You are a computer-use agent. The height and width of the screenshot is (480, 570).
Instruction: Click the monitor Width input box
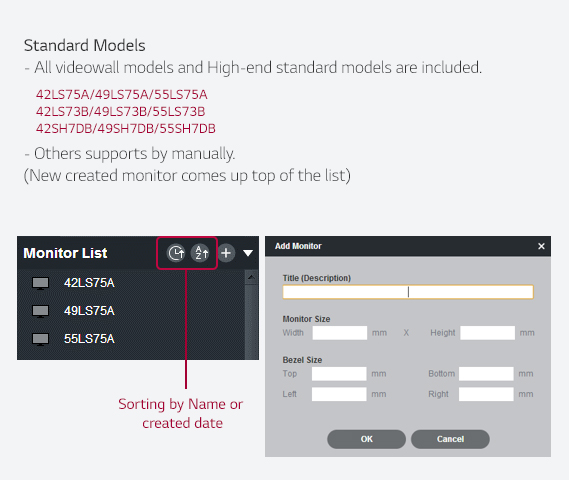tap(340, 333)
